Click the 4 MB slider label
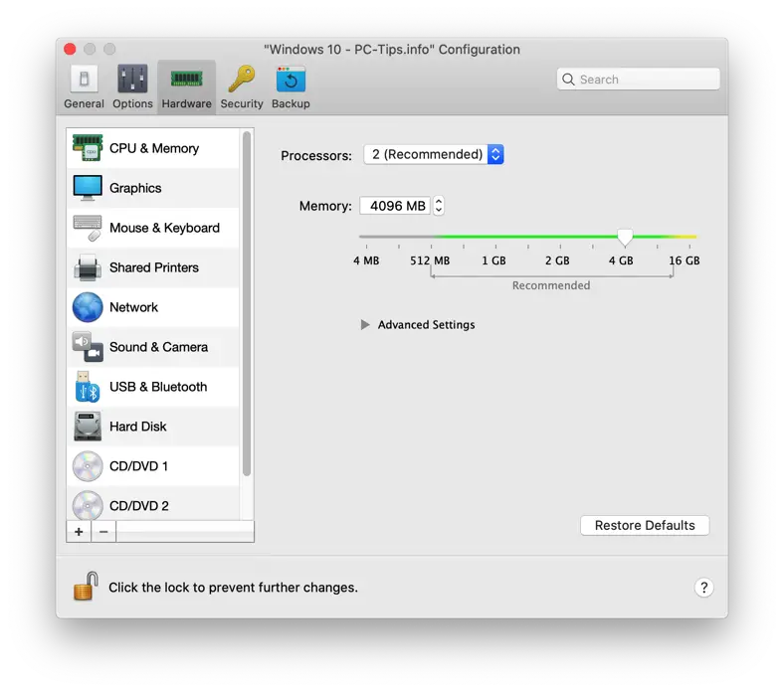Screen dimensions: 784x692 [366, 260]
